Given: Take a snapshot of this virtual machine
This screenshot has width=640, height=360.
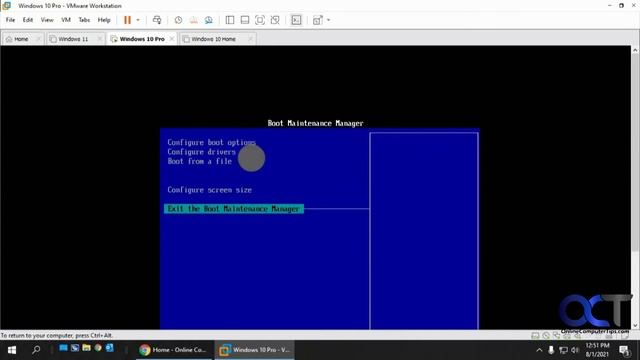Looking at the screenshot, I should 178,20.
